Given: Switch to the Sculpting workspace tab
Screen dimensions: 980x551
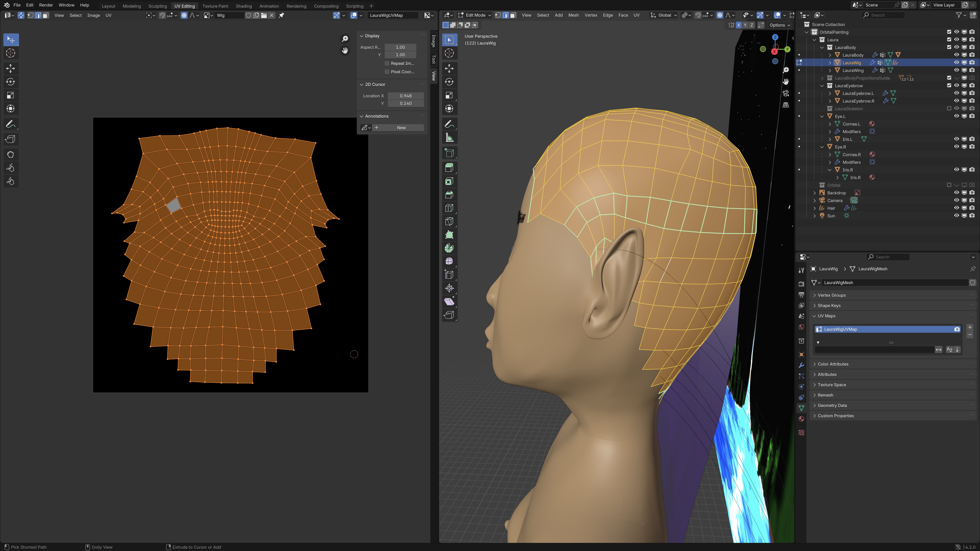Looking at the screenshot, I should coord(158,6).
